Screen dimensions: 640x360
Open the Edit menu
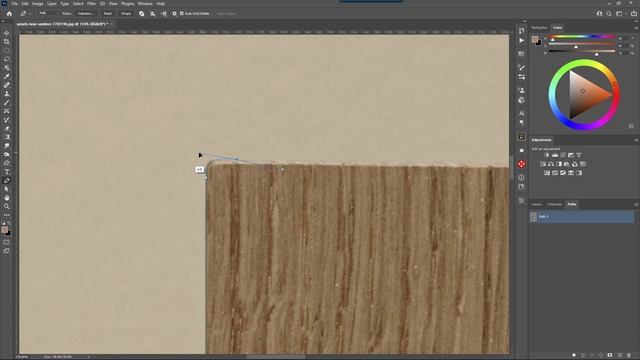[25, 4]
